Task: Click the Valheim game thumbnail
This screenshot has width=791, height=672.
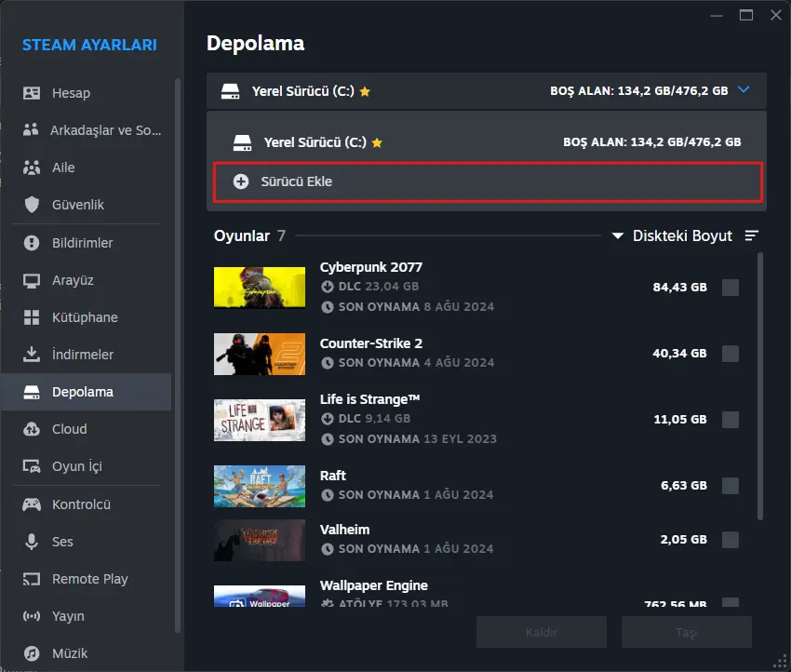Action: point(260,540)
